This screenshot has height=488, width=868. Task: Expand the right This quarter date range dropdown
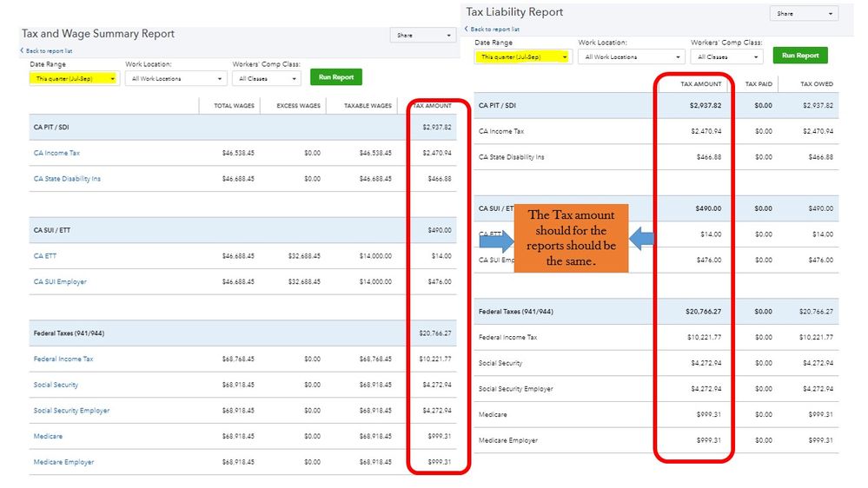[522, 56]
